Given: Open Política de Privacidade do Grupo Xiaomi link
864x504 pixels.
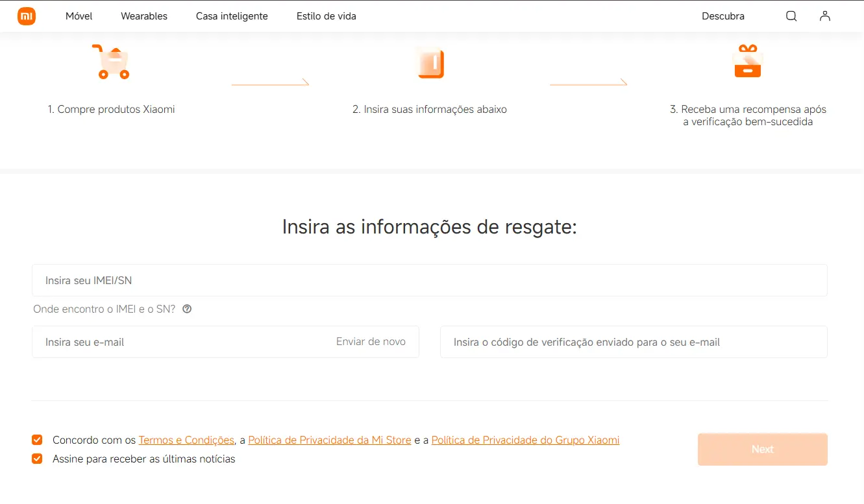Looking at the screenshot, I should coord(525,440).
